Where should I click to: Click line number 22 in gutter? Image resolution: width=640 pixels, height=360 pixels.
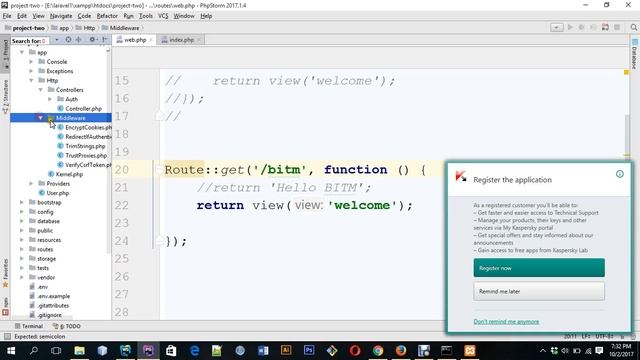(121, 205)
